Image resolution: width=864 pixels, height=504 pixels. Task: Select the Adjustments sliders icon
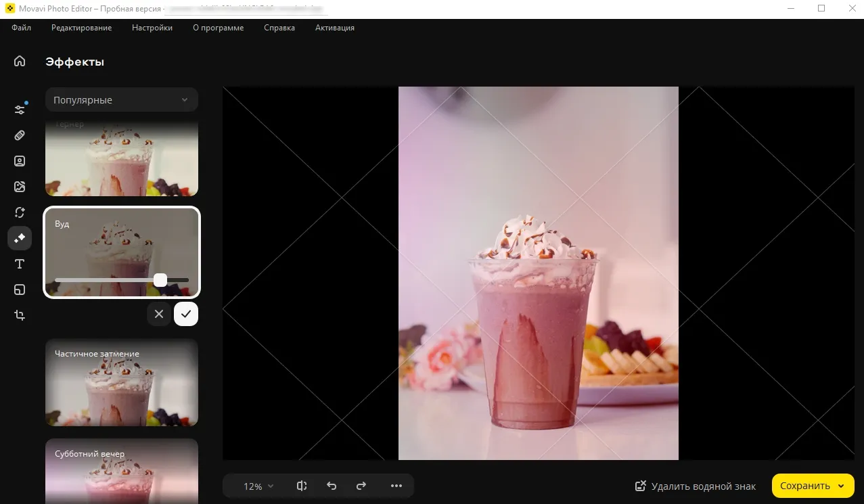click(20, 108)
